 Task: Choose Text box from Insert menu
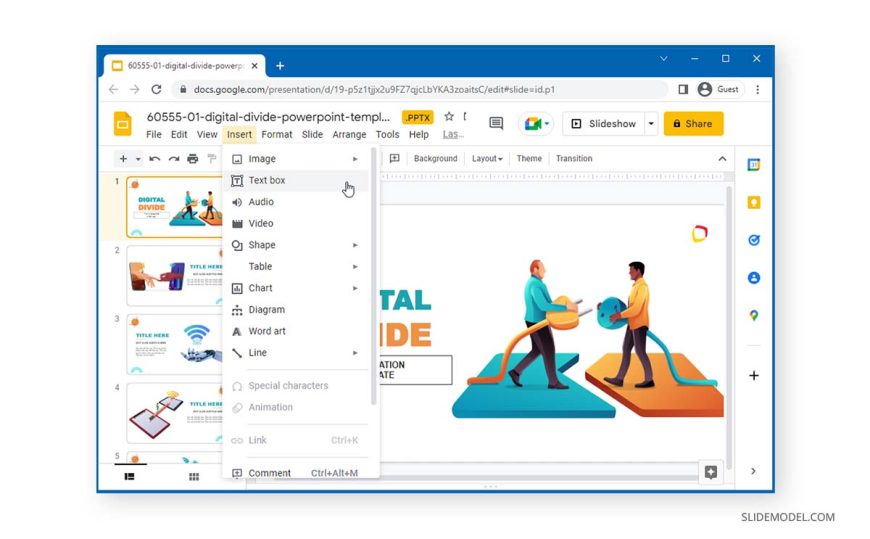297,180
